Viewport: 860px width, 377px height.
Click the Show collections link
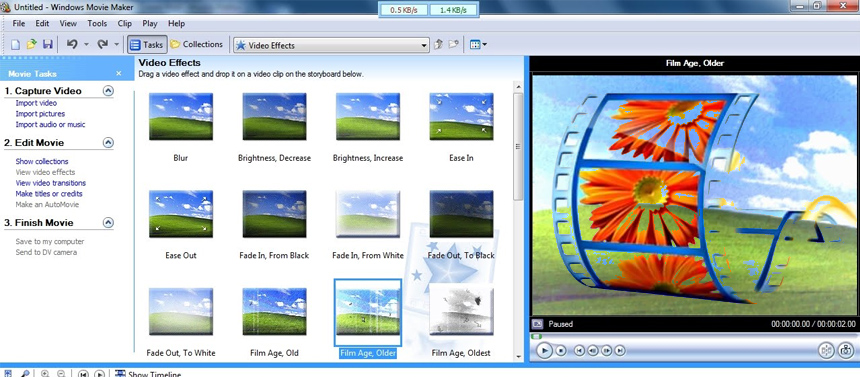pos(42,161)
